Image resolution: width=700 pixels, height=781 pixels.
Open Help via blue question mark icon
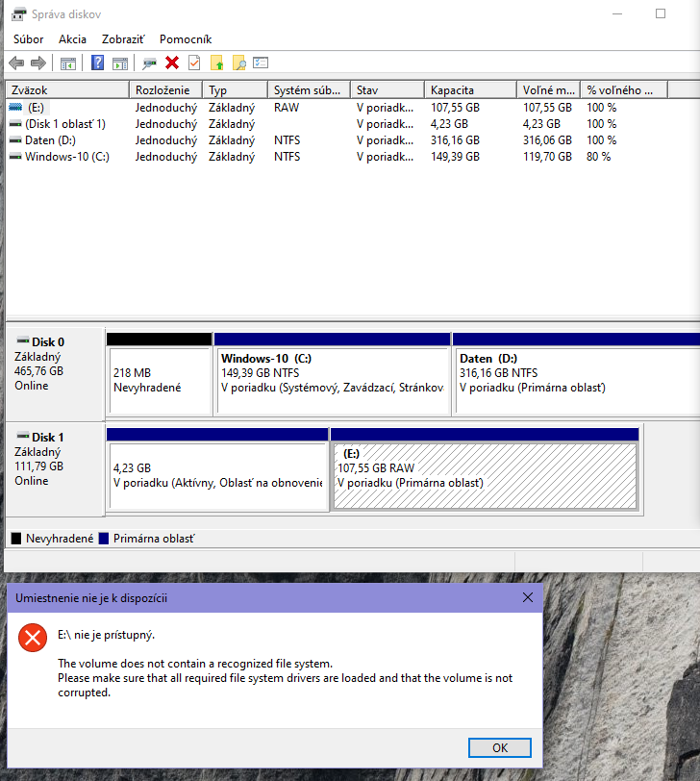pyautogui.click(x=97, y=63)
